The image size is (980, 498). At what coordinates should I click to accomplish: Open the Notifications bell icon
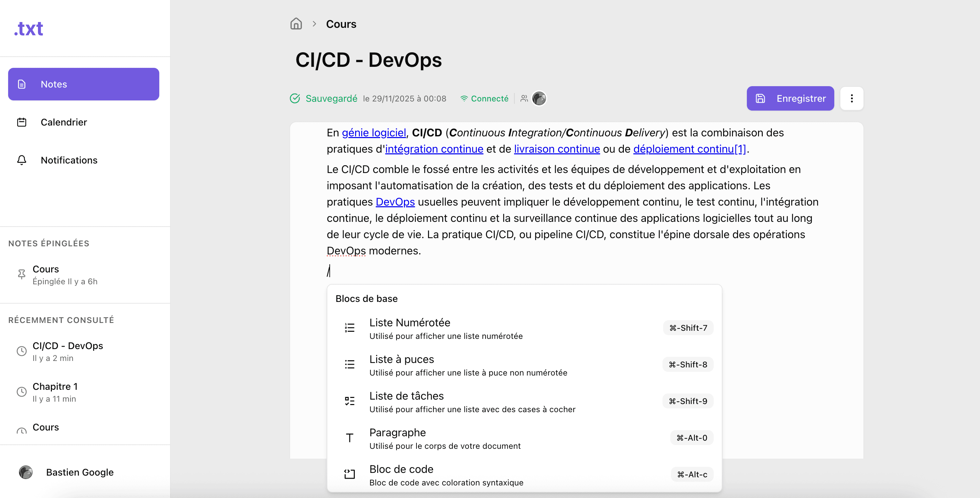tap(69, 160)
